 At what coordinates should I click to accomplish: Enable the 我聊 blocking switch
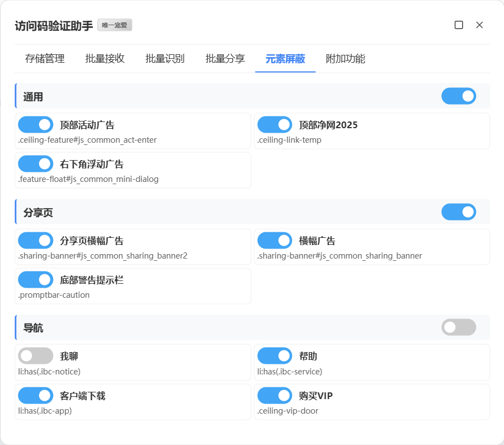(x=36, y=356)
